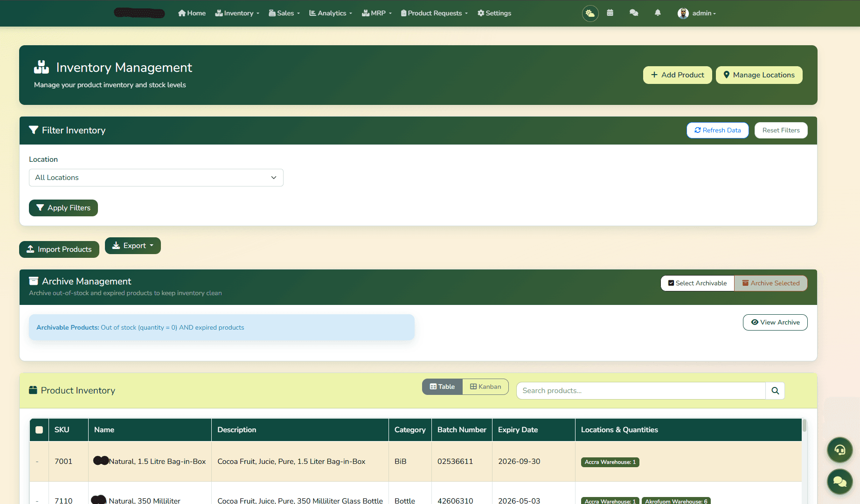Switch to Kanban view
The height and width of the screenshot is (504, 860).
pyautogui.click(x=485, y=387)
